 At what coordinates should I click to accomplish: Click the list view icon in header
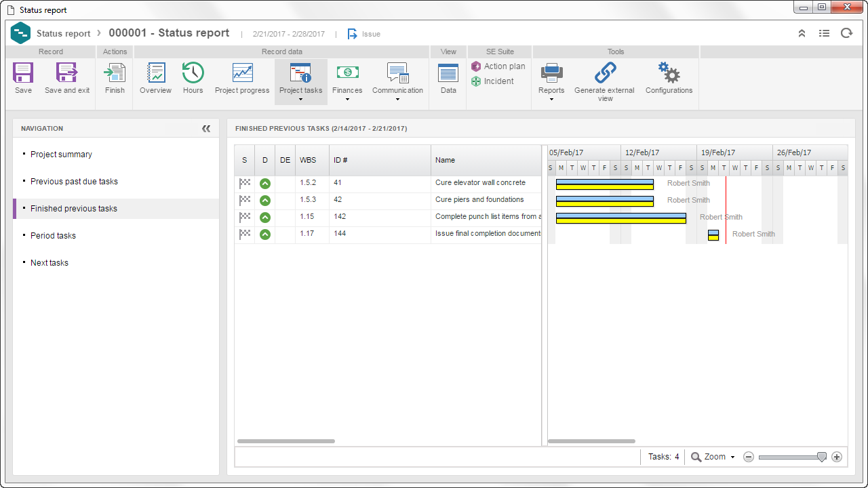pos(824,33)
